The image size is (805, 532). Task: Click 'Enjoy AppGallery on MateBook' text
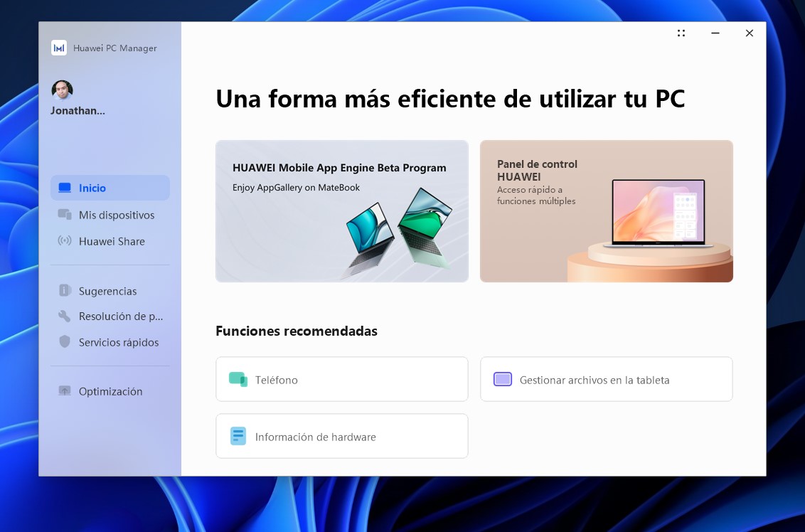pos(297,188)
